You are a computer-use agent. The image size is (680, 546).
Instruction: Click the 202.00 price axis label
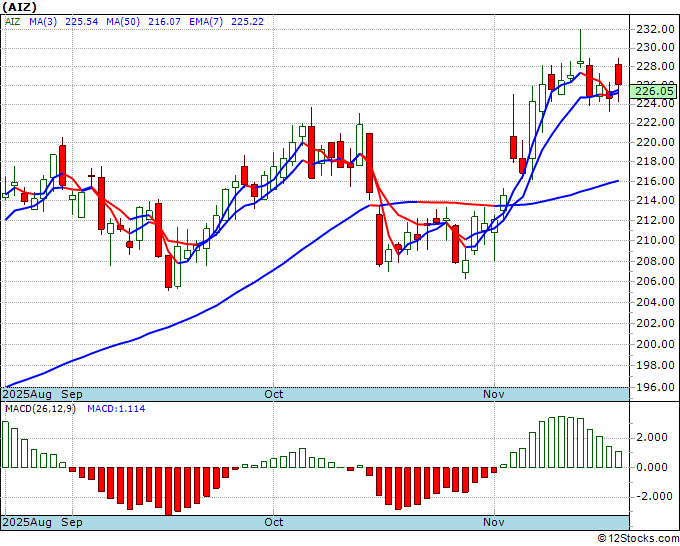(x=655, y=323)
